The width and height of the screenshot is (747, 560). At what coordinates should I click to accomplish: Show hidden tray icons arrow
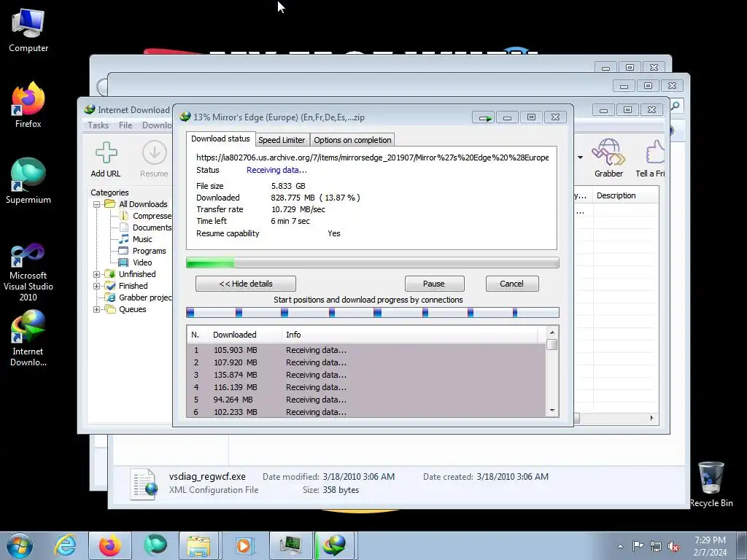(x=620, y=546)
